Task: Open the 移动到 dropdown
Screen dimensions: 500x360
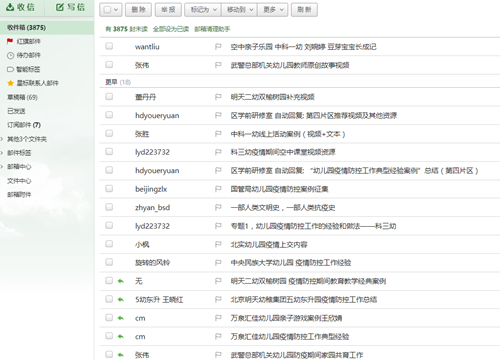Action: pyautogui.click(x=239, y=10)
